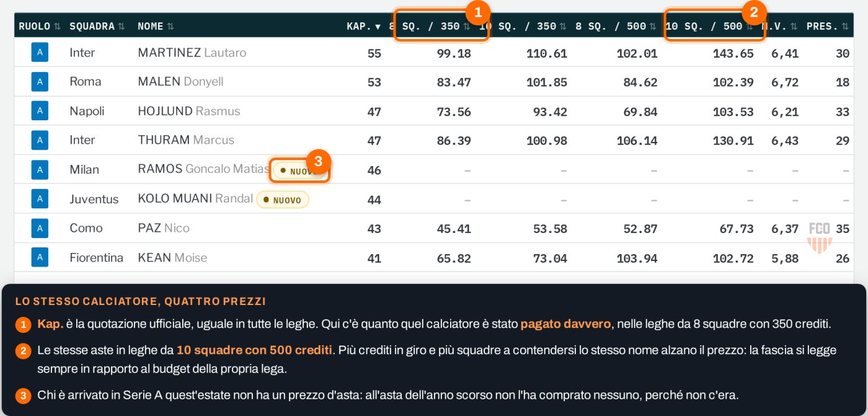Click price 130.91 in Thuram's row
868x416 pixels.
(733, 141)
